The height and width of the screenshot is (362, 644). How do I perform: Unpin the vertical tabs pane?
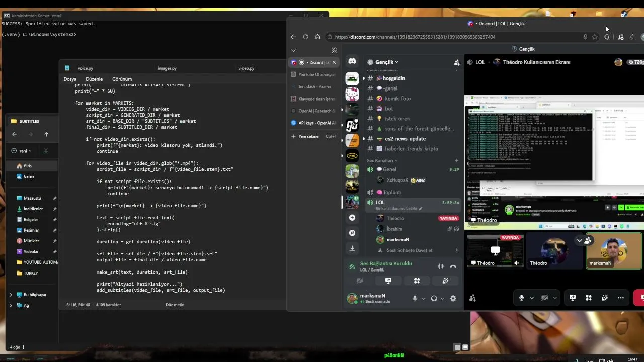tap(334, 50)
